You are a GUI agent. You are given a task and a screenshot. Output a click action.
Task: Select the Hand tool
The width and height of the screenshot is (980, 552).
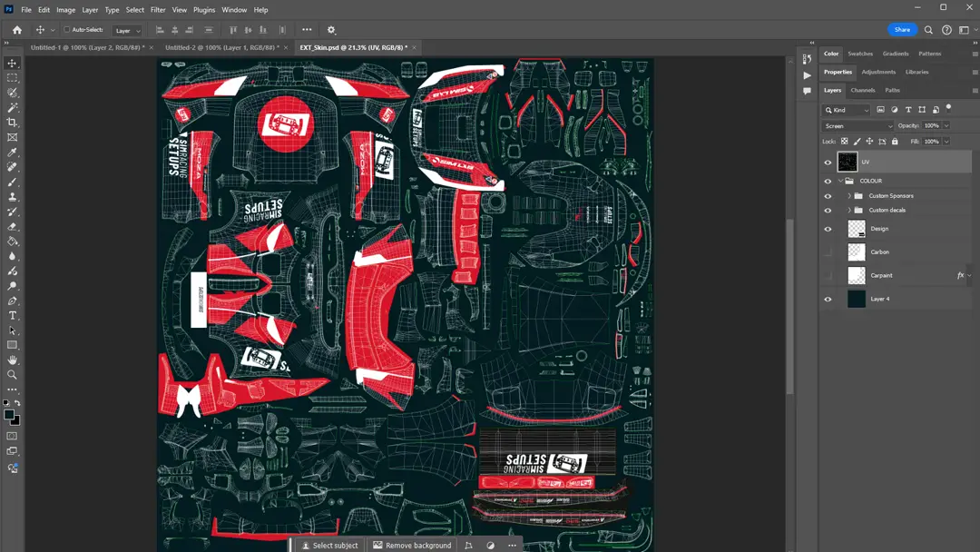tap(13, 360)
